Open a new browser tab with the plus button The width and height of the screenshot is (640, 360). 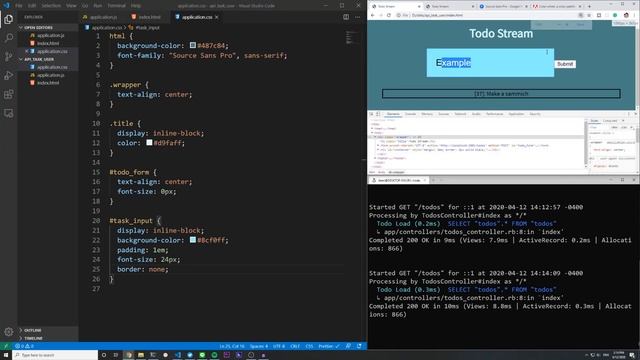[x=589, y=6]
